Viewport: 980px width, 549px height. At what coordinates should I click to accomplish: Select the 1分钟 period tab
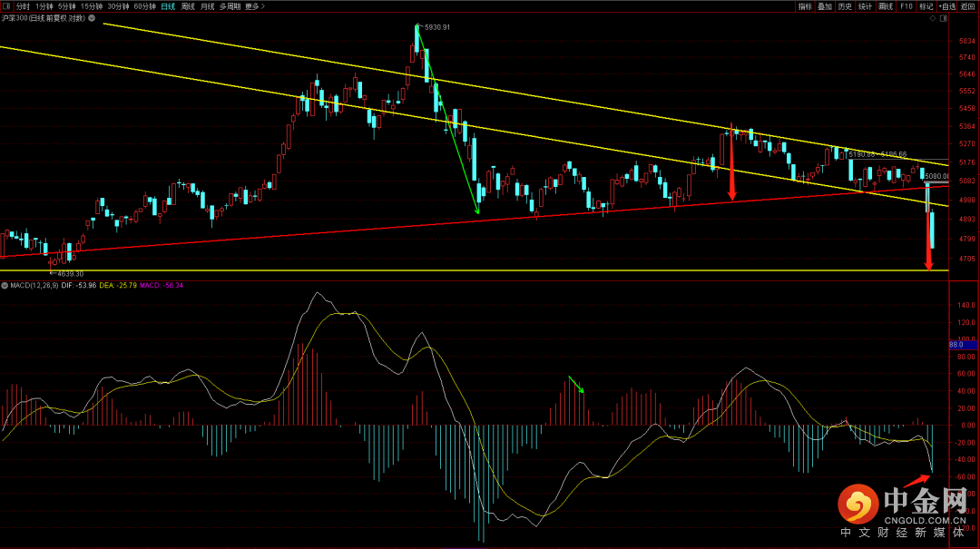point(44,6)
